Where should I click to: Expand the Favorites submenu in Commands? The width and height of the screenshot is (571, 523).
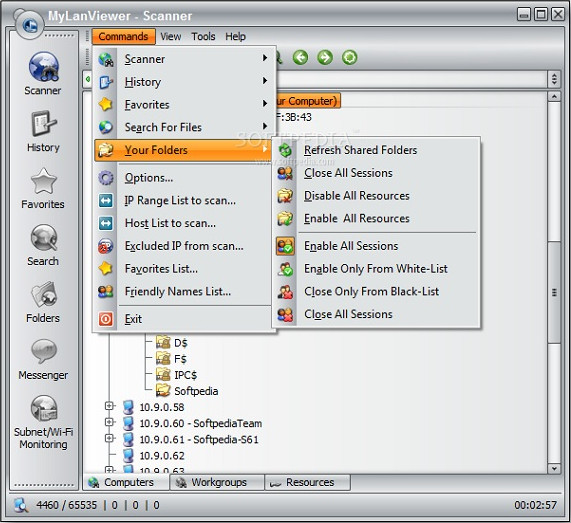[184, 105]
